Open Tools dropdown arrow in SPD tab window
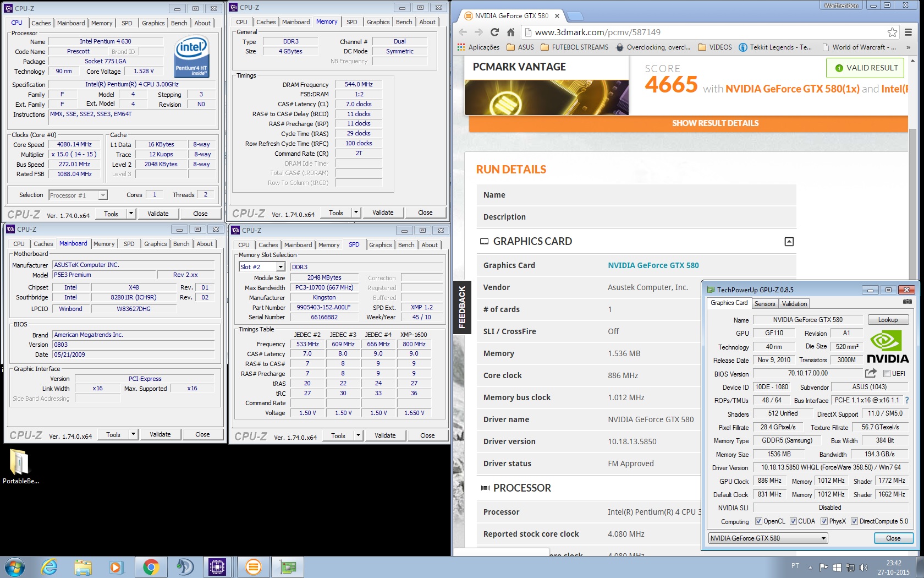 coord(358,435)
